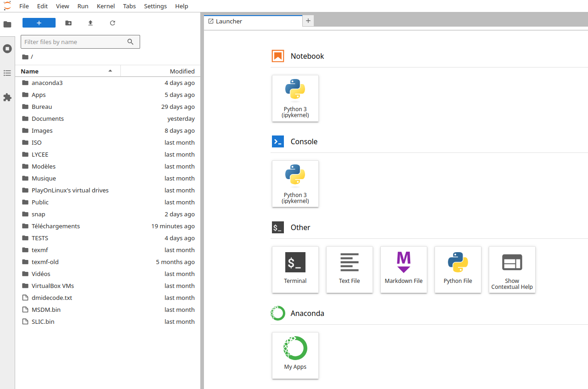
Task: Select the Apps folder
Action: point(107,95)
